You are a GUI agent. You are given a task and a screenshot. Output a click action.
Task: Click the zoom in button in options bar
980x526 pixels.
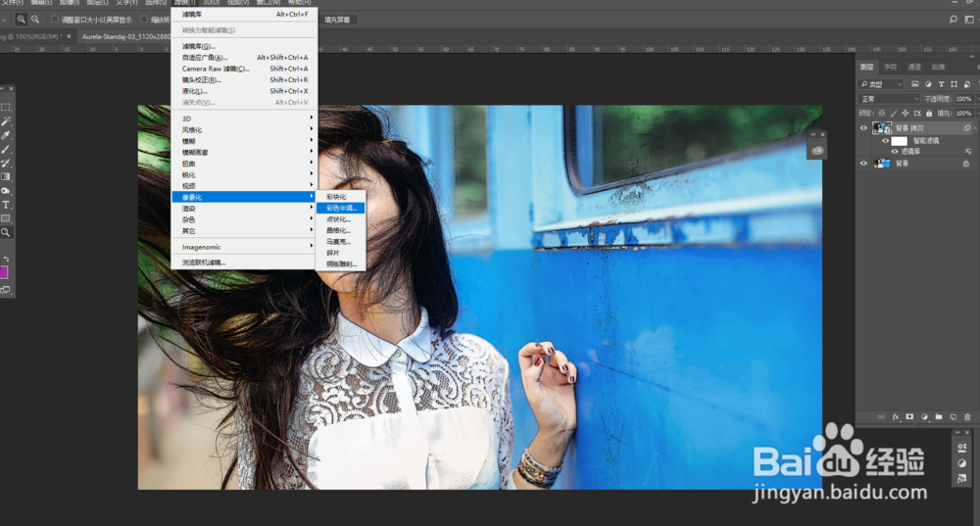[22, 20]
